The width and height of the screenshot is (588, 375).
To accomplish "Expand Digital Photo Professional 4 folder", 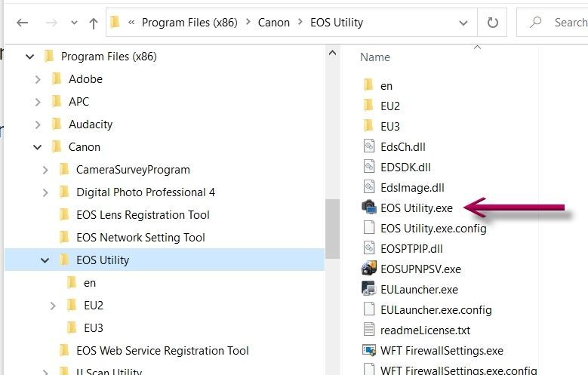I will point(45,192).
